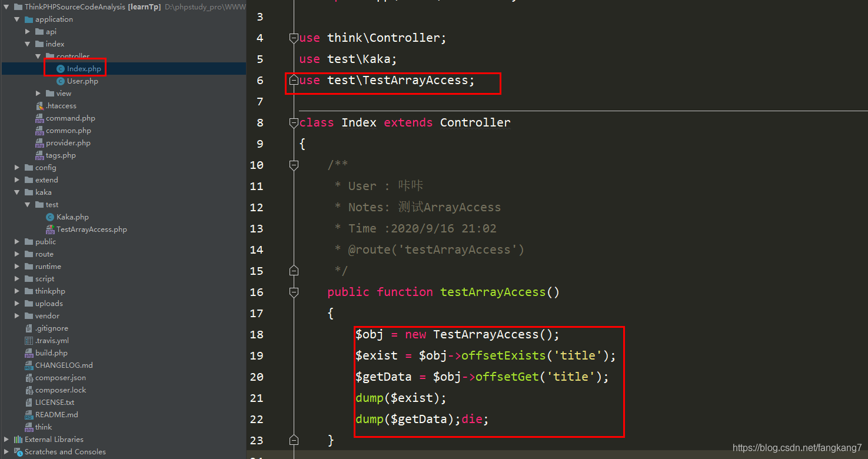
Task: Select the Index.php class file icon
Action: [x=61, y=69]
